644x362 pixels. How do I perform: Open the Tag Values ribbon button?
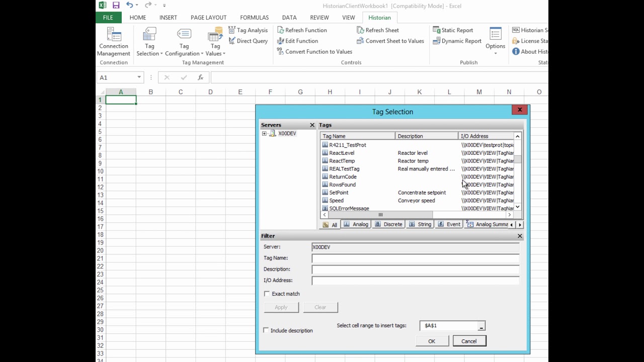(x=215, y=42)
